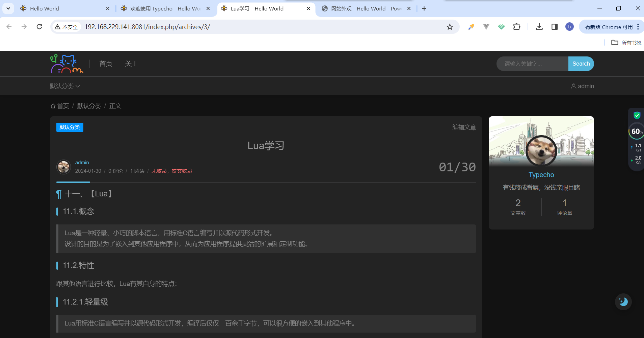Image resolution: width=644 pixels, height=338 pixels.
Task: Click the admin user link in header
Action: [x=582, y=86]
